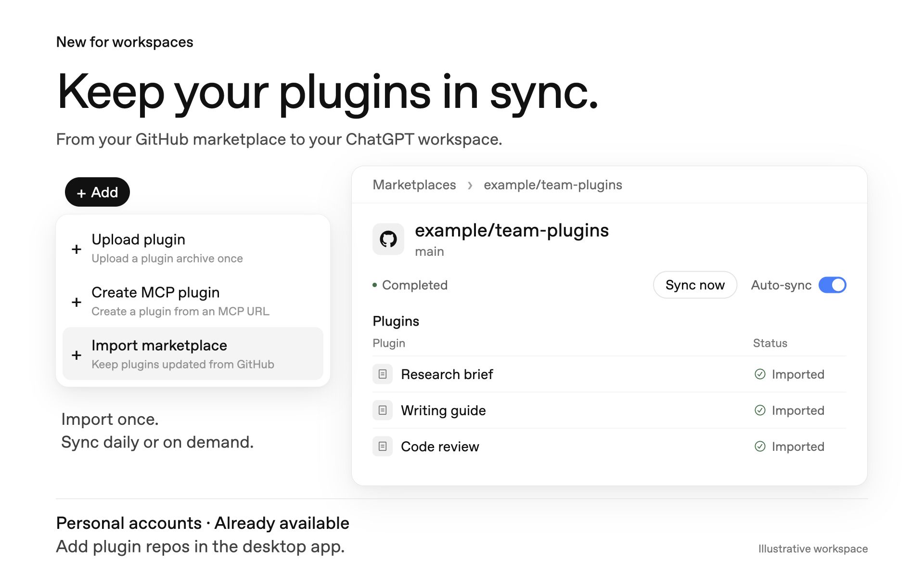Click the Status column header
924x578 pixels.
(770, 343)
